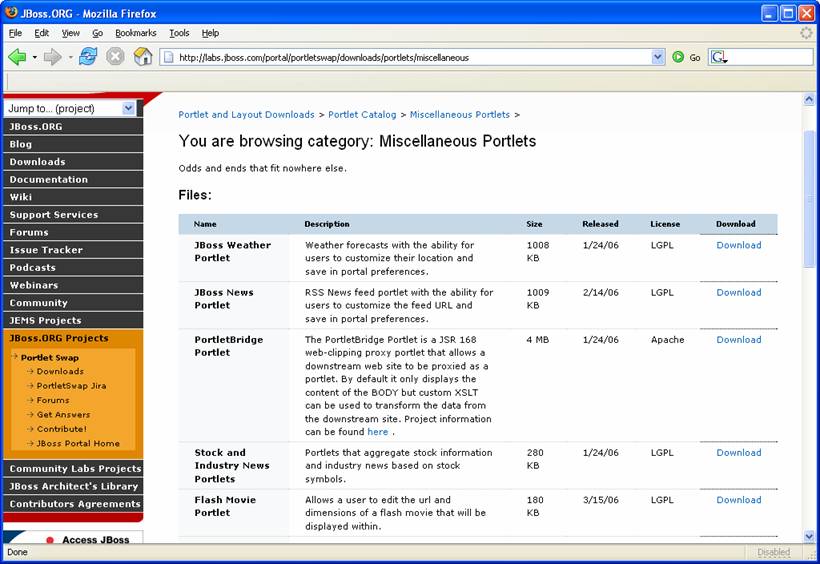Click the page icon in the address bar
Viewport: 820px width, 564px height.
pyautogui.click(x=168, y=57)
